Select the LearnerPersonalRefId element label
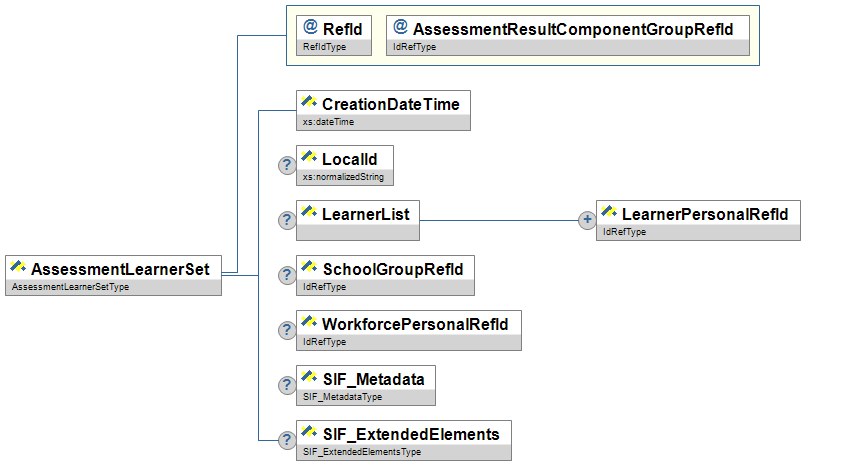 (704, 213)
